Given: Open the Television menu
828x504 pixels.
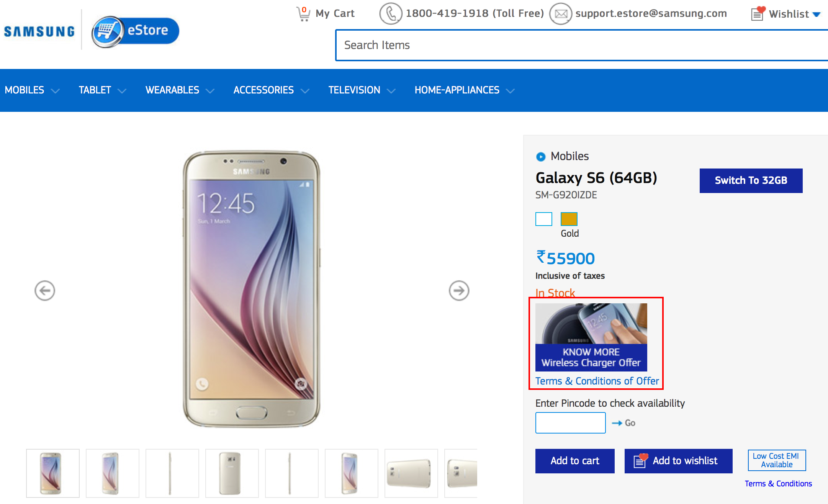Looking at the screenshot, I should pos(362,90).
